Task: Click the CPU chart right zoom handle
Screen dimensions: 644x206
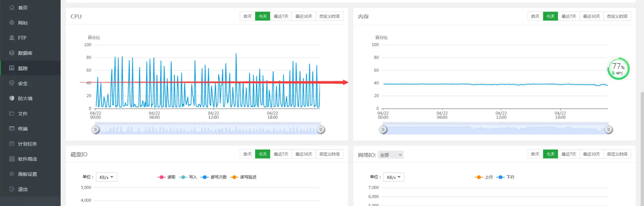Action: [321, 129]
